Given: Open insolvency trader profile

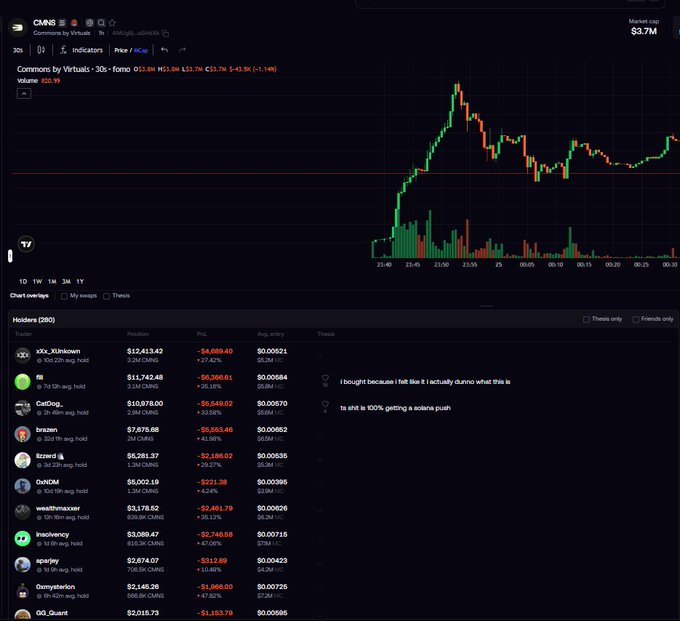Looking at the screenshot, I should (52, 535).
